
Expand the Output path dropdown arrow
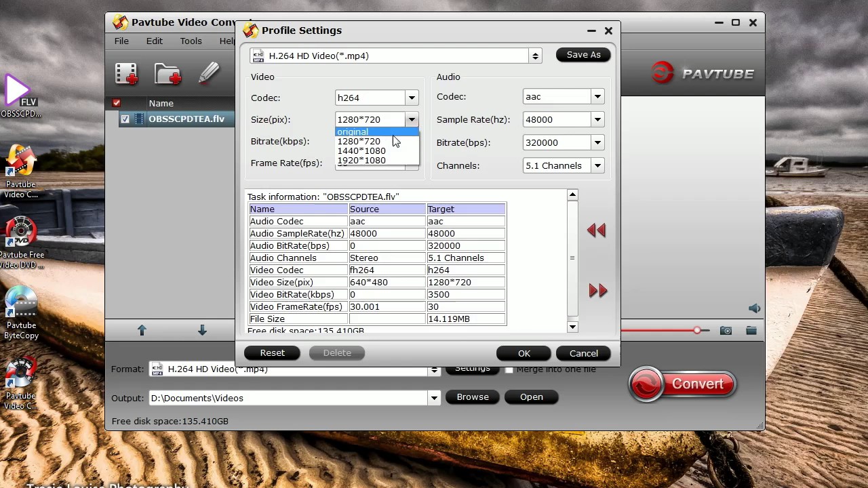pyautogui.click(x=434, y=399)
